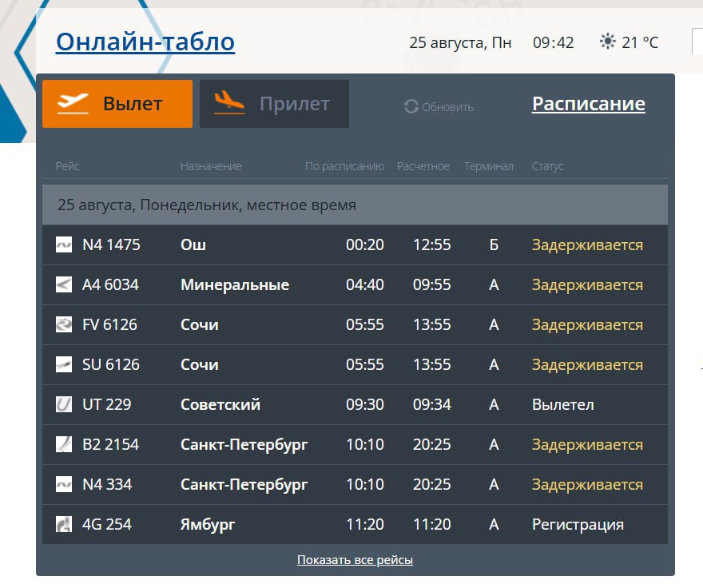Click Санкт-Петербург in N4 334 row
This screenshot has width=703, height=588.
pos(244,484)
